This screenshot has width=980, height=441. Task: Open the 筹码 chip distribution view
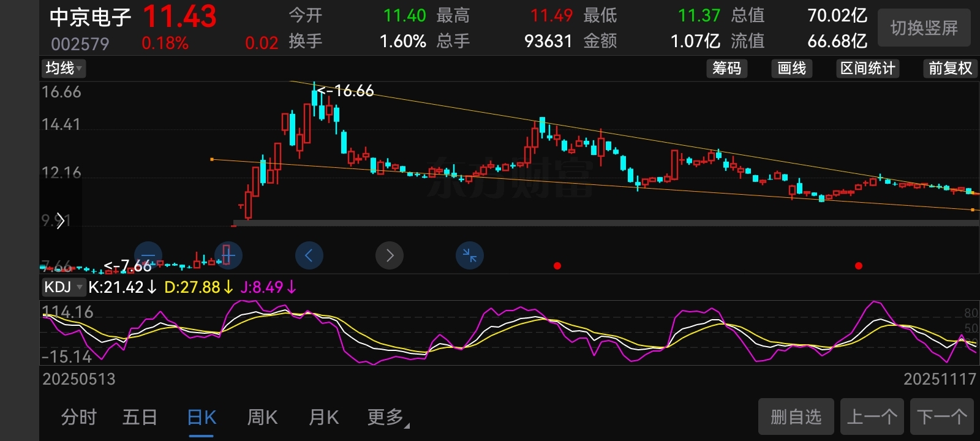727,68
